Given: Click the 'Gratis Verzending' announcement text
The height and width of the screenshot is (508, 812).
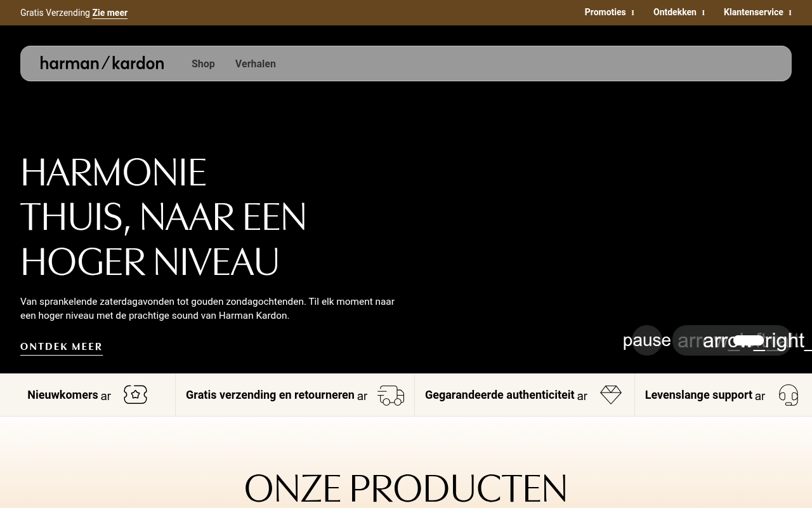Looking at the screenshot, I should point(55,13).
